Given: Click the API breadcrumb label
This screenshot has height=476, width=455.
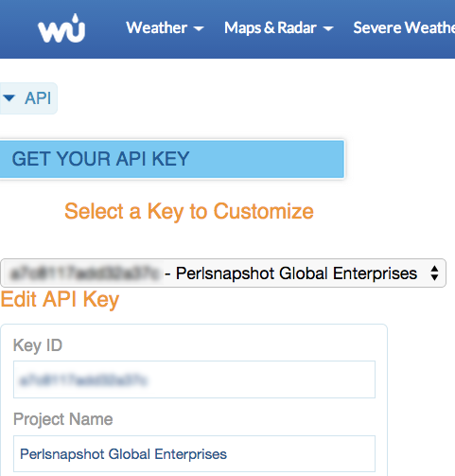Looking at the screenshot, I should (x=38, y=98).
